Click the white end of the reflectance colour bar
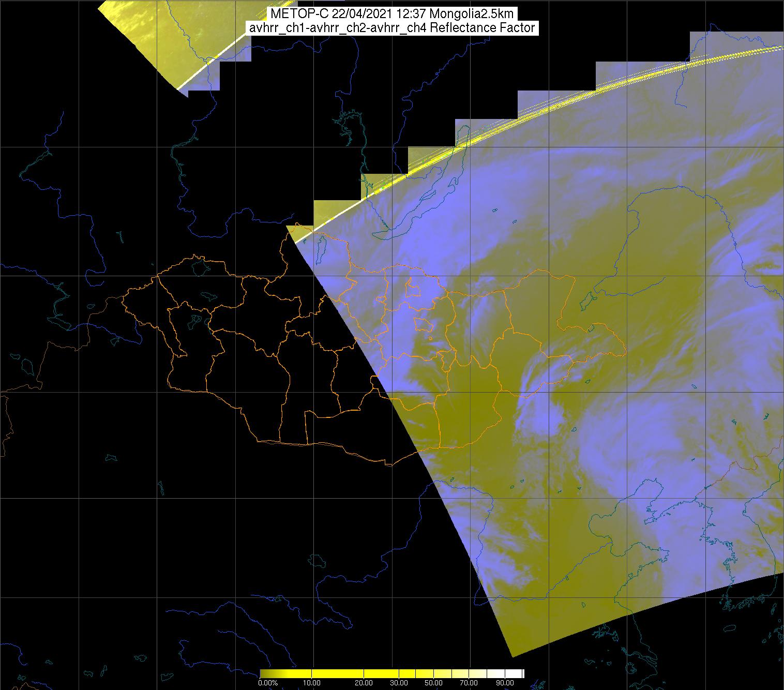This screenshot has height=690, width=784. (515, 673)
